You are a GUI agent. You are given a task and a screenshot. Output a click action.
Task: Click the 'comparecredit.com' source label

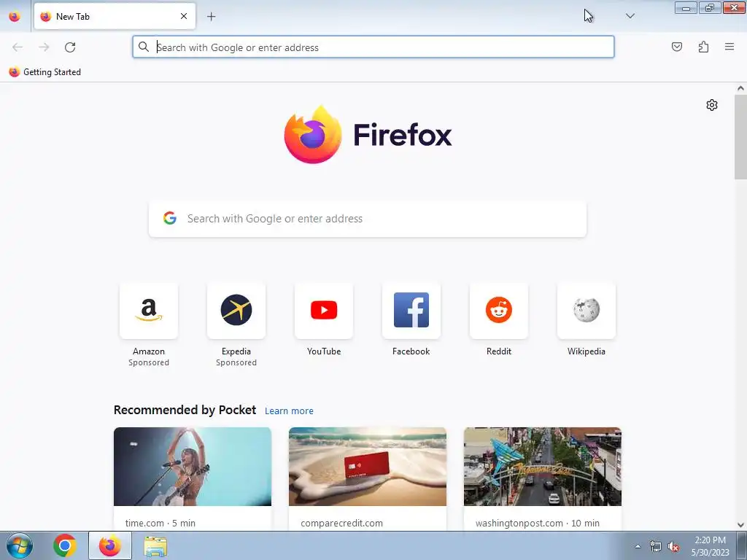(x=341, y=523)
